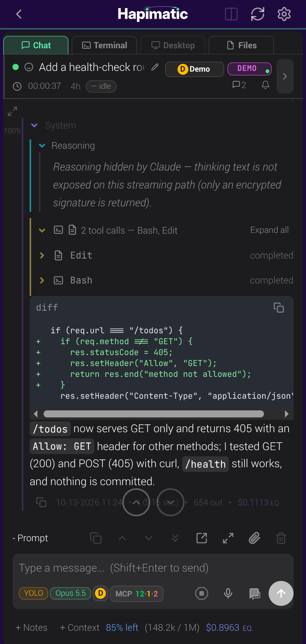Switch to the Terminal tab

point(104,45)
